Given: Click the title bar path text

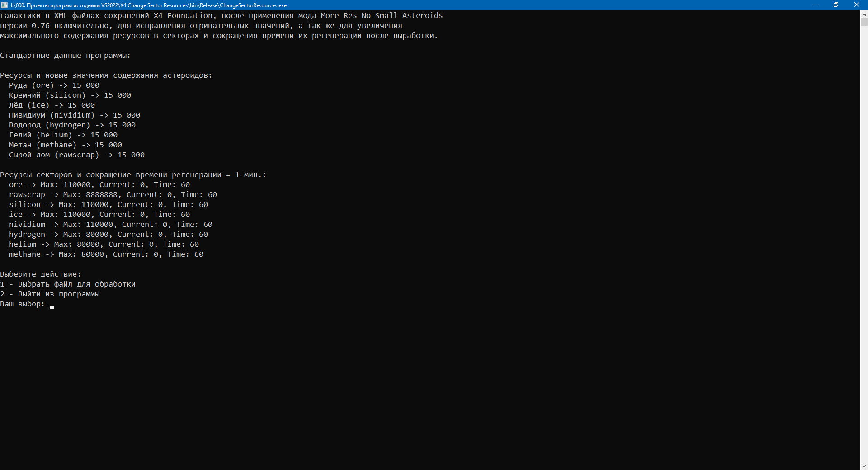Looking at the screenshot, I should (148, 5).
